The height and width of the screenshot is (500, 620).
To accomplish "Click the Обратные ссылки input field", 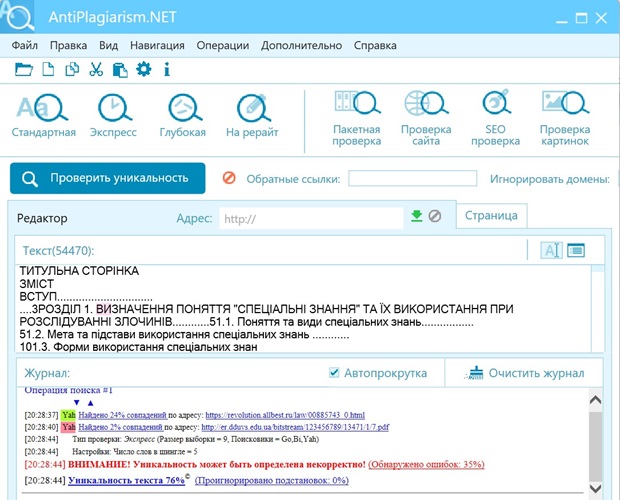I will point(412,178).
